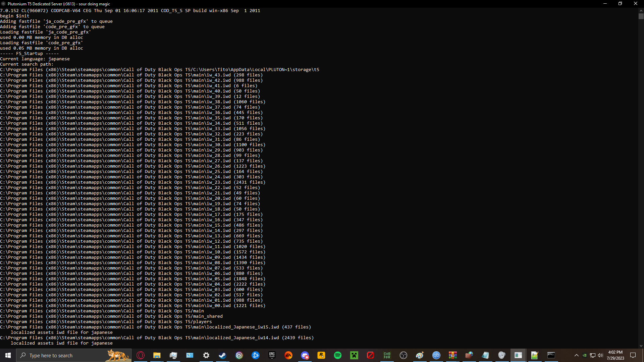Open NVIDIA tray icon
The height and width of the screenshot is (362, 644).
585,355
